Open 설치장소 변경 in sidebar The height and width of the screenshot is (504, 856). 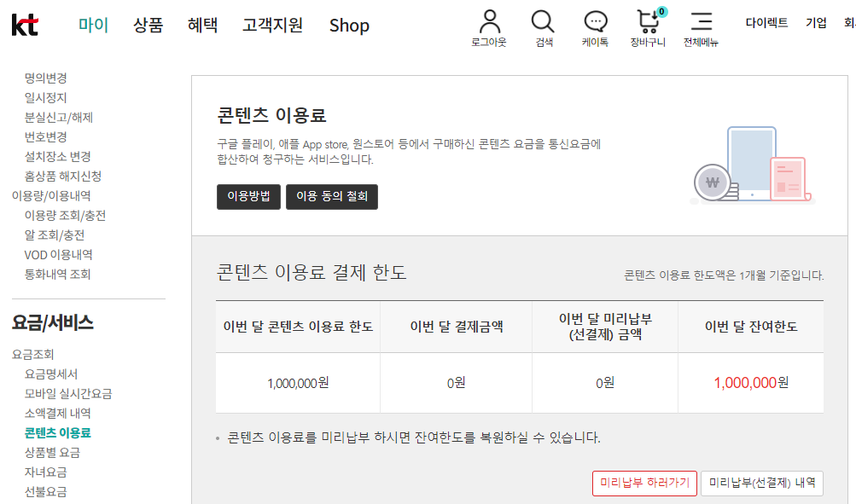click(x=57, y=157)
